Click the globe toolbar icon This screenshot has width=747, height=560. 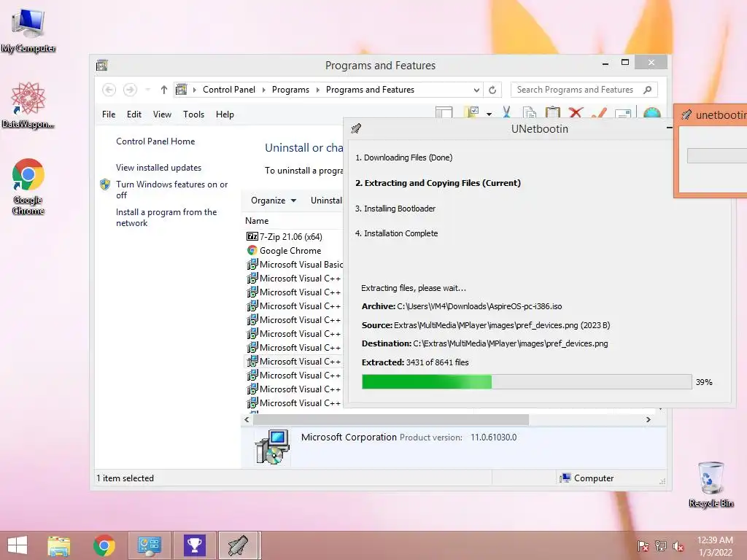651,113
